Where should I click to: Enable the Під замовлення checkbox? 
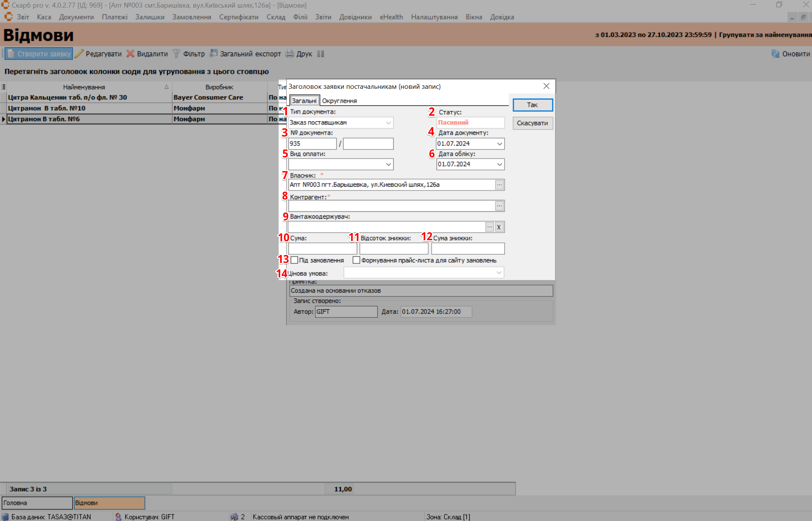click(x=294, y=260)
